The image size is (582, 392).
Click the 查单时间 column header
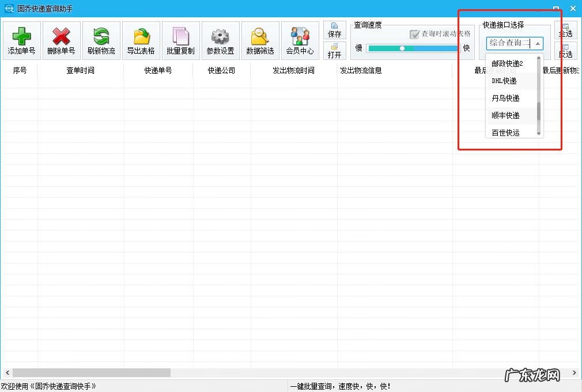point(80,70)
